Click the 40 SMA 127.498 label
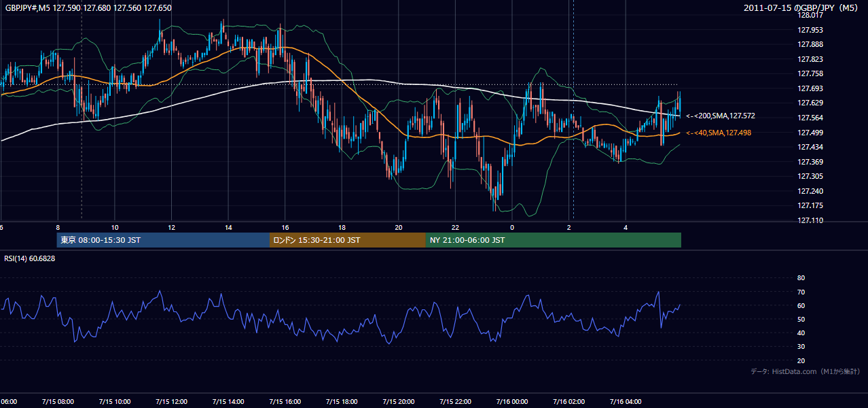 (719, 133)
